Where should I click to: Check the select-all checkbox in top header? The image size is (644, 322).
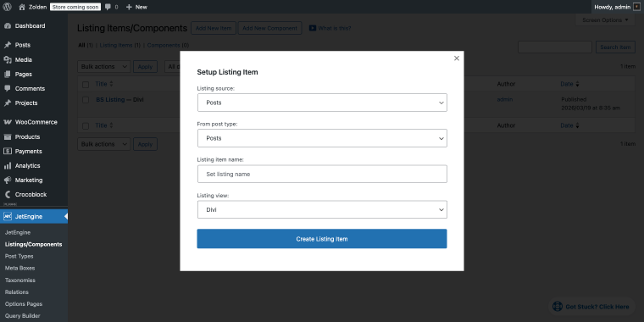tap(86, 84)
